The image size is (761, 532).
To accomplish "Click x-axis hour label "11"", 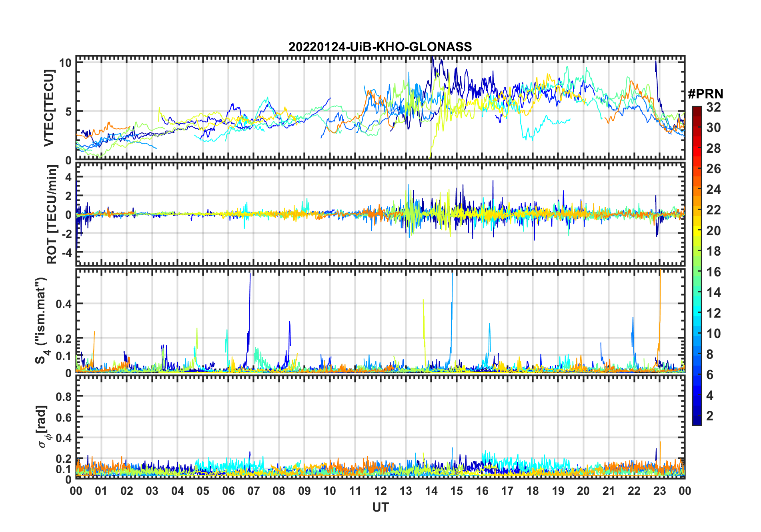I will pos(355,491).
